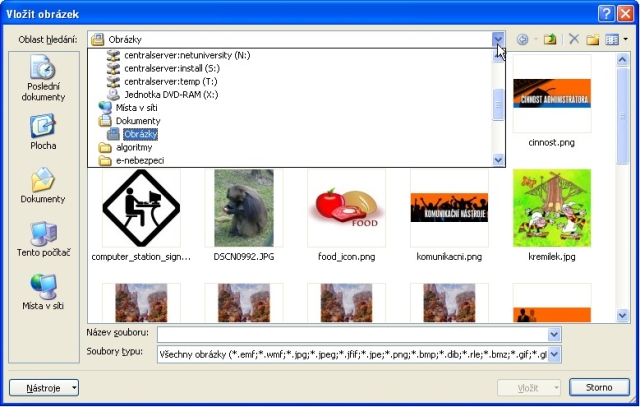Open the Název souboru dropdown arrow

(555, 334)
